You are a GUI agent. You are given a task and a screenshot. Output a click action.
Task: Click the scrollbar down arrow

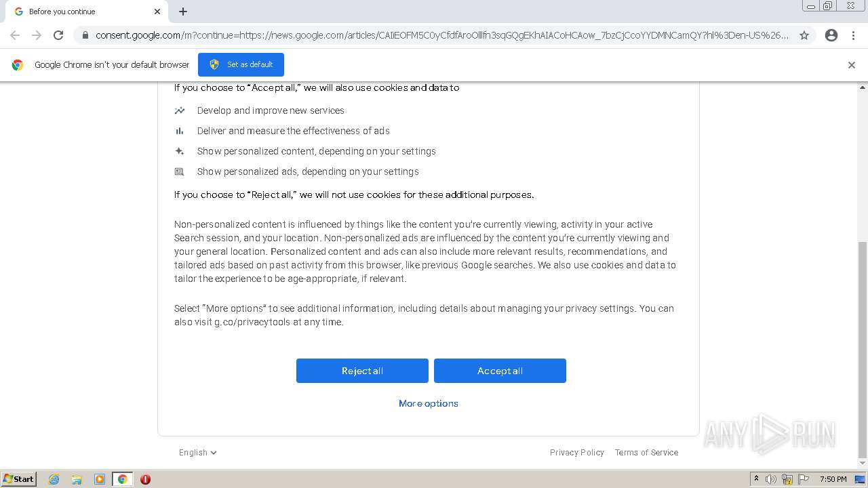point(863,463)
